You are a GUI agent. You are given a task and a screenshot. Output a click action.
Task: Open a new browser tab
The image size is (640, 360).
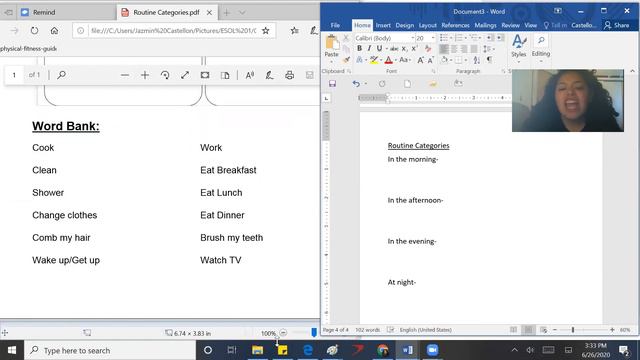227,13
